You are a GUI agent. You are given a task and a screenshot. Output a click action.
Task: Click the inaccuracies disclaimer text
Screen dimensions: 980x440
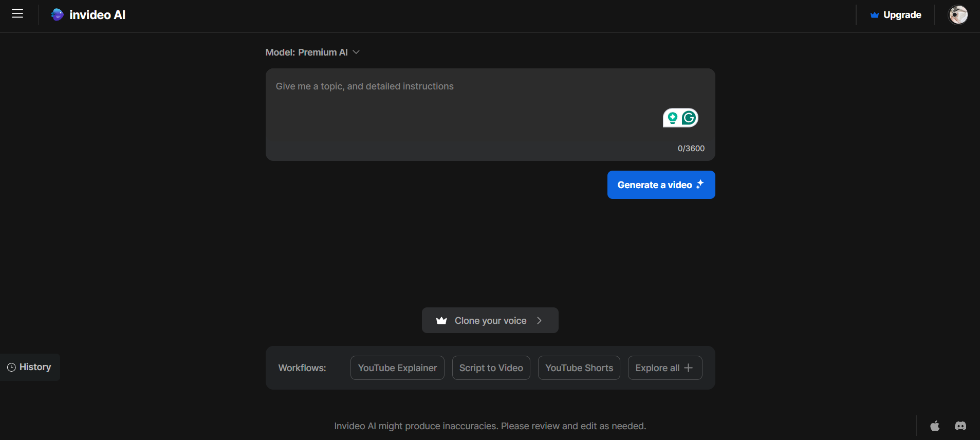(490, 426)
